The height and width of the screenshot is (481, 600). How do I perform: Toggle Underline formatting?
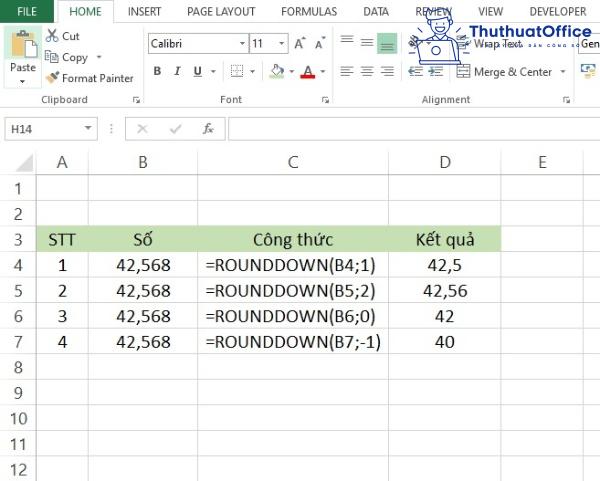point(197,71)
